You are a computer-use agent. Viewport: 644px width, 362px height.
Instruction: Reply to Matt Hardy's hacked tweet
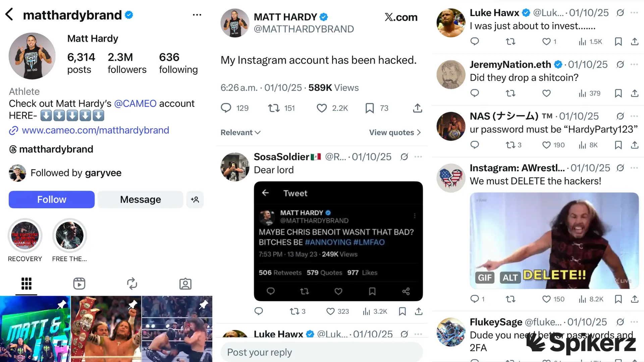226,108
